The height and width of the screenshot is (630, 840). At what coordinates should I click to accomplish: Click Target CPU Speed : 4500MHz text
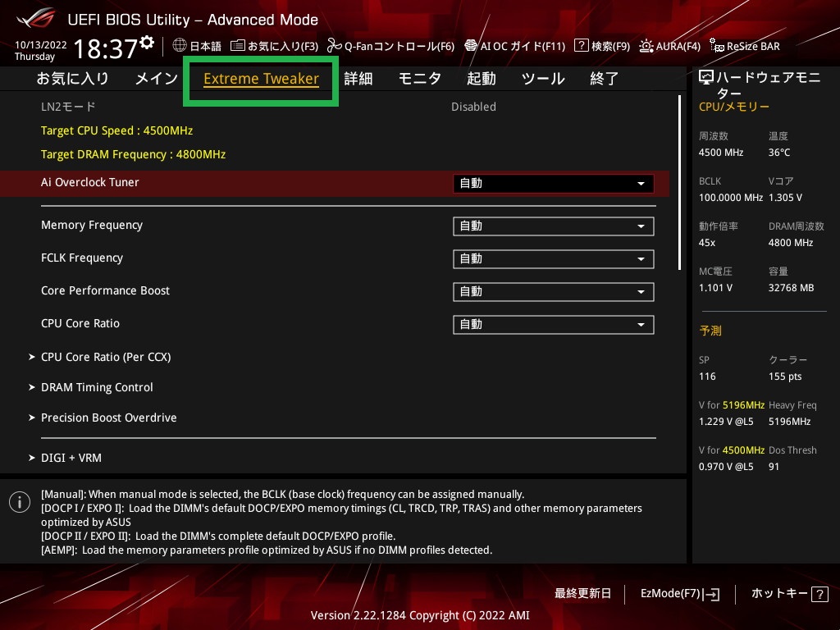tap(116, 130)
